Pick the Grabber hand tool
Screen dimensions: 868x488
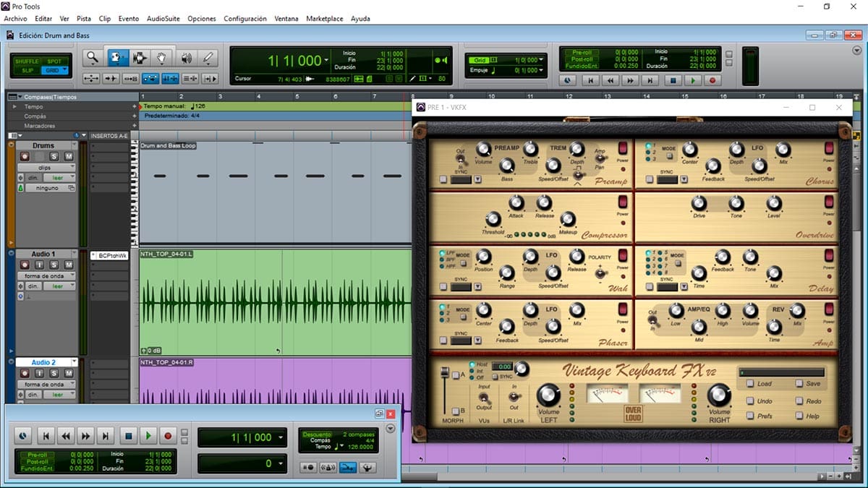point(163,58)
